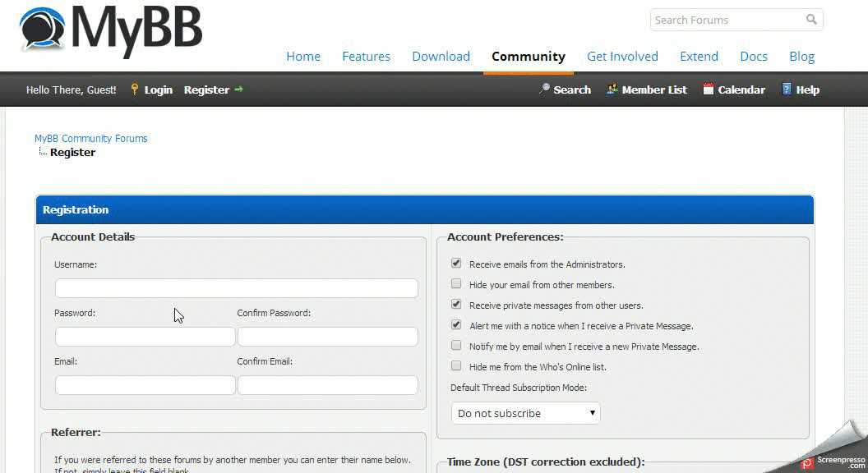Click the Register breadcrumb text
Image resolution: width=868 pixels, height=473 pixels.
[72, 152]
